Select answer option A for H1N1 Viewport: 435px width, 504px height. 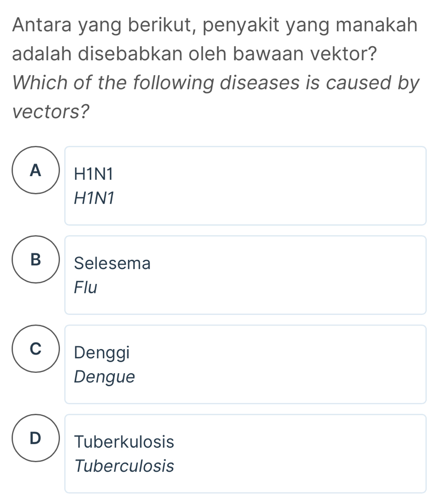pos(245,185)
